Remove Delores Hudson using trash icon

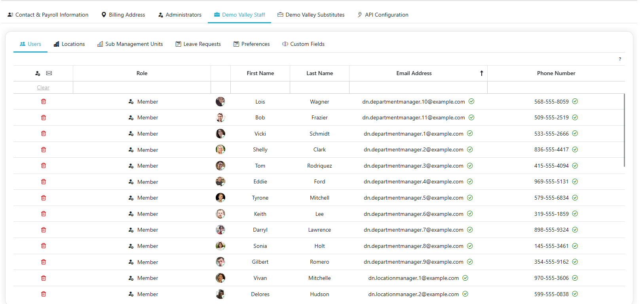click(x=44, y=294)
